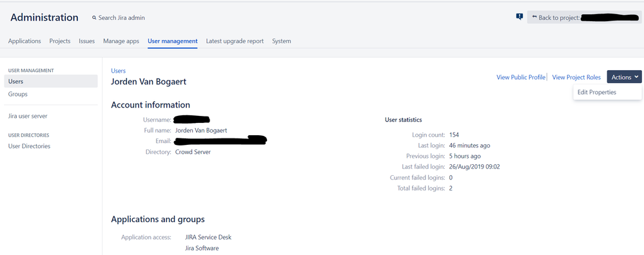Click the User statistics heading
Image resolution: width=644 pixels, height=255 pixels.
tap(404, 120)
